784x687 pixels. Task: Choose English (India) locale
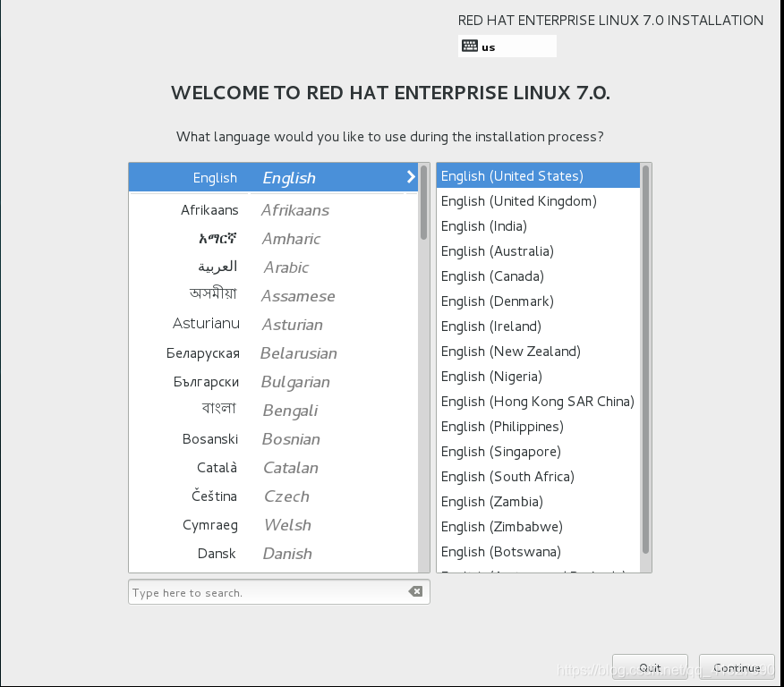click(x=538, y=225)
